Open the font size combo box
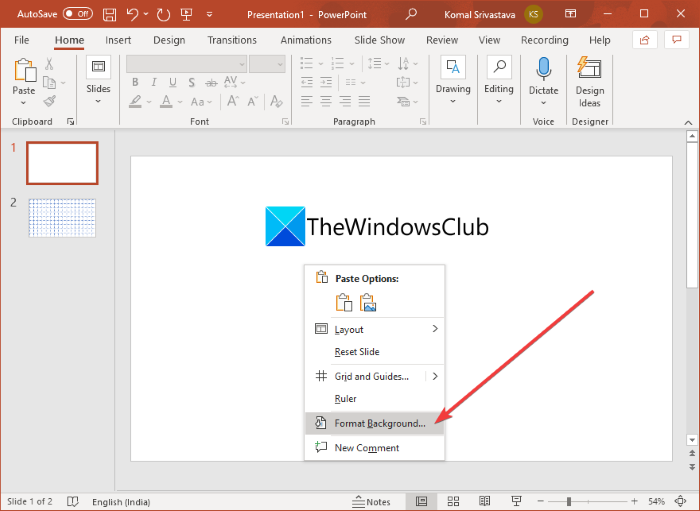700x511 pixels. coord(267,64)
